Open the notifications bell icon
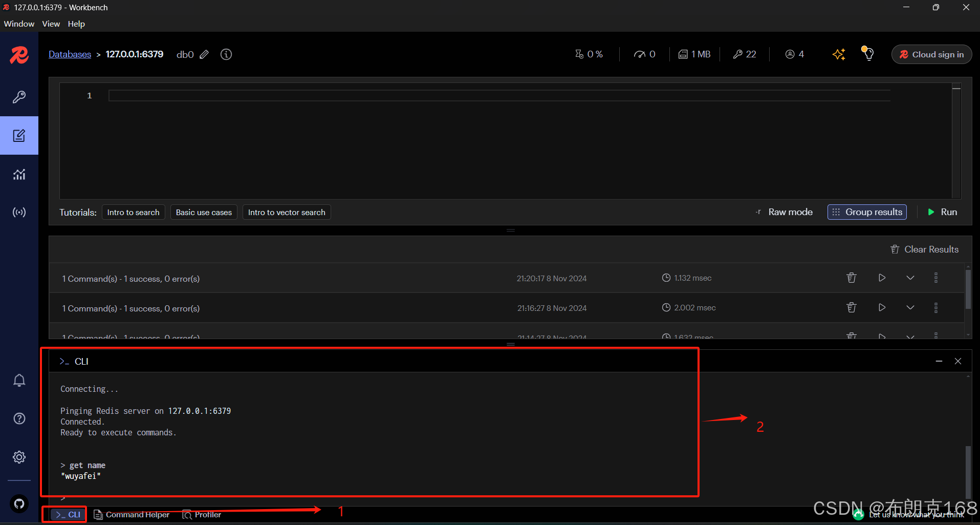Screen dimensions: 980x525 19,381
